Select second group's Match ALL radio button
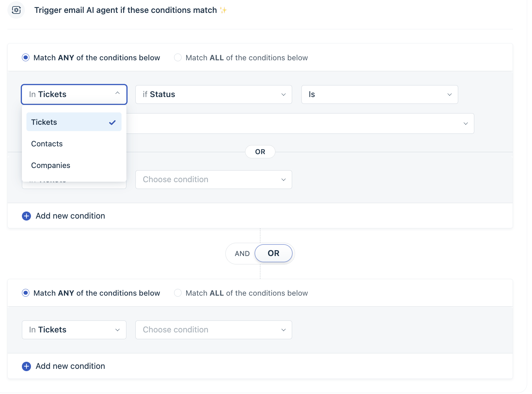Viewport: 532px width, 394px height. tap(178, 293)
